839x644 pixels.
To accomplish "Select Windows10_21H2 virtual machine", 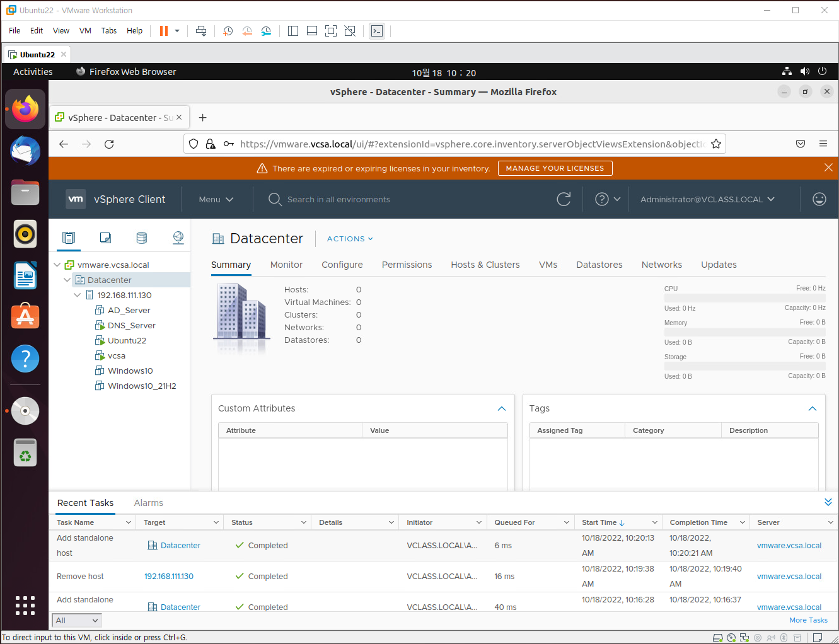I will [142, 386].
